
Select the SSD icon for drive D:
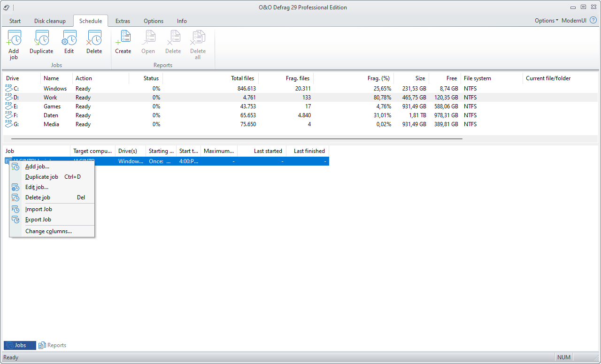(9, 97)
